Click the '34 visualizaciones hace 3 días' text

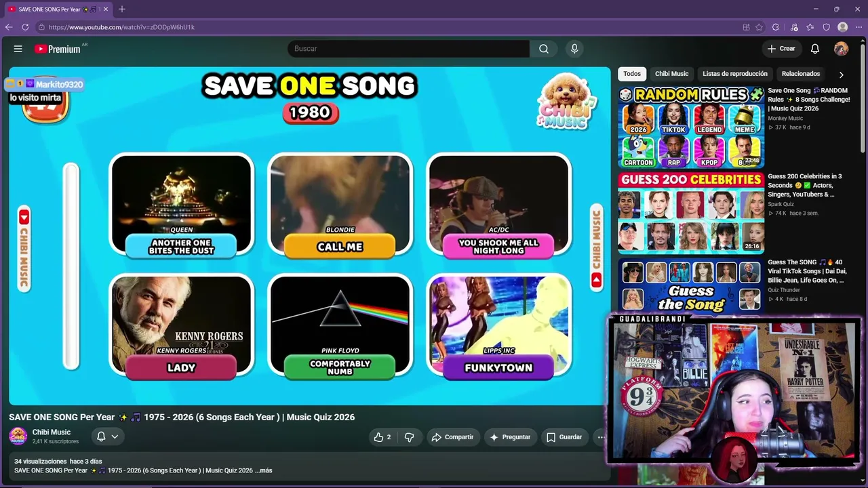(x=58, y=462)
